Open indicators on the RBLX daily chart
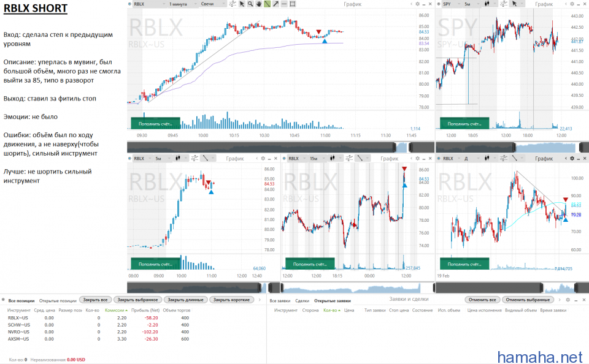This screenshot has width=589, height=364. pos(504,158)
